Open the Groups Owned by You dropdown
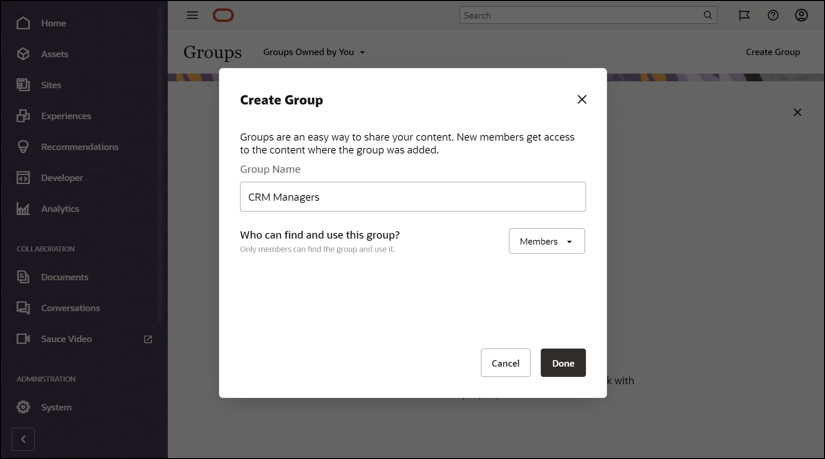 click(314, 52)
